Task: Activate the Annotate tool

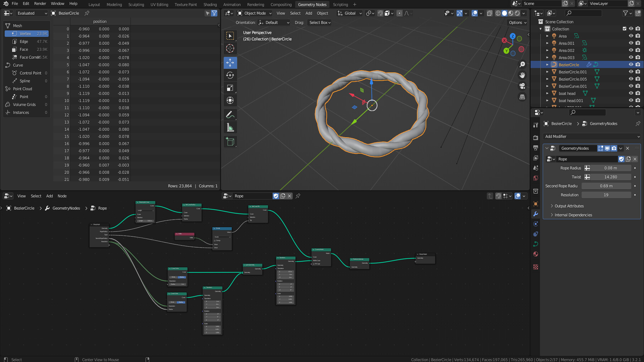Action: (230, 114)
